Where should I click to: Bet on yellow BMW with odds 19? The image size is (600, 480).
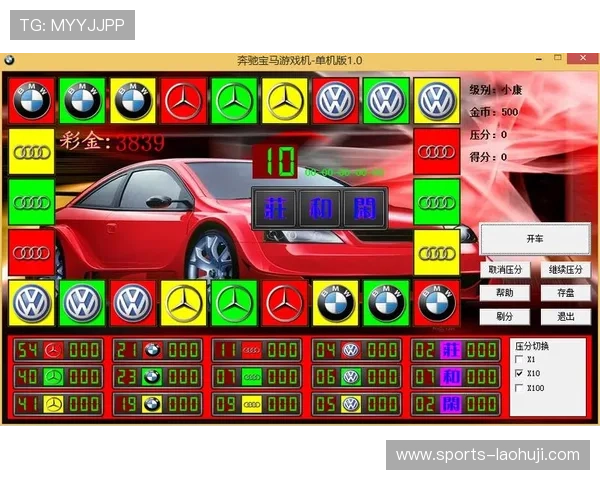tap(152, 404)
